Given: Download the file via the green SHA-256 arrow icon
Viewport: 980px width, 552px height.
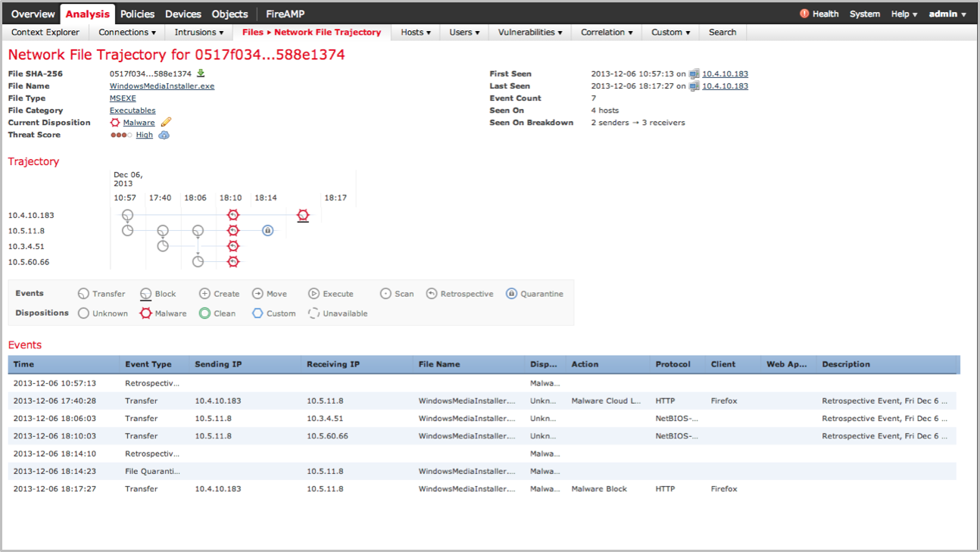Looking at the screenshot, I should pos(201,73).
